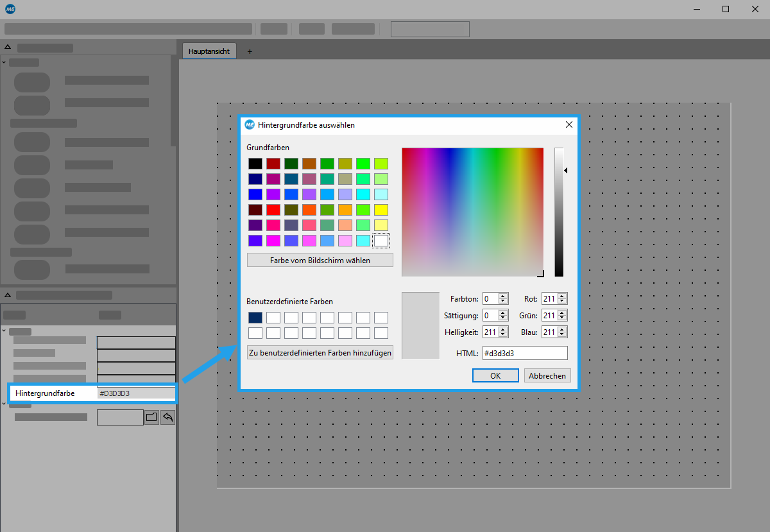Click the reset arrow icon beside folder
770x532 pixels.
tap(167, 417)
